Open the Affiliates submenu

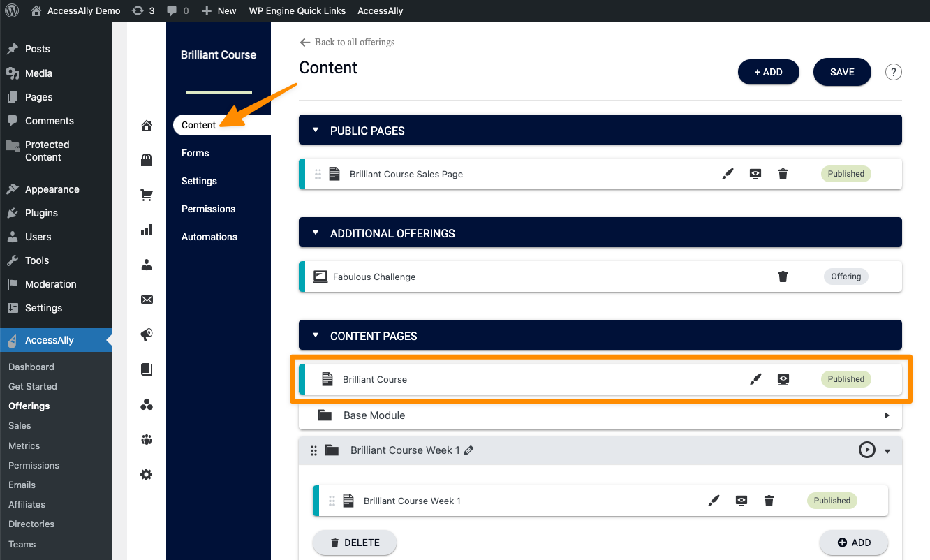point(27,504)
